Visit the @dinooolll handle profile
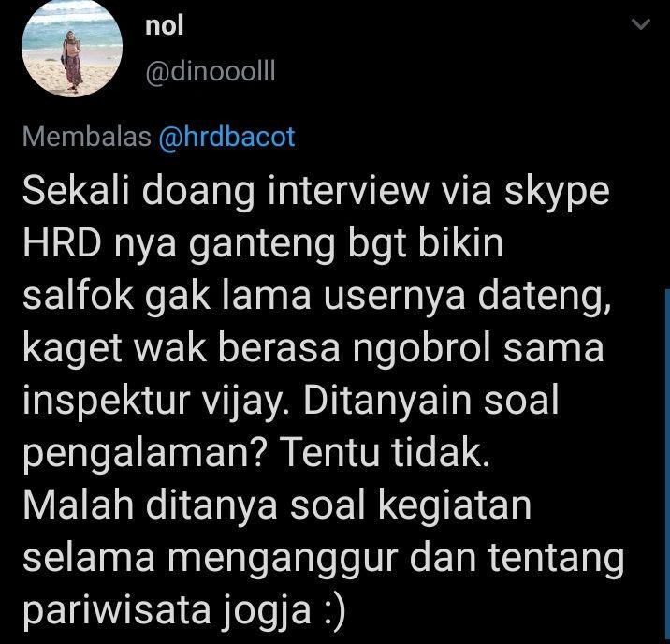Screen dimensions: 670x644 coord(211,71)
